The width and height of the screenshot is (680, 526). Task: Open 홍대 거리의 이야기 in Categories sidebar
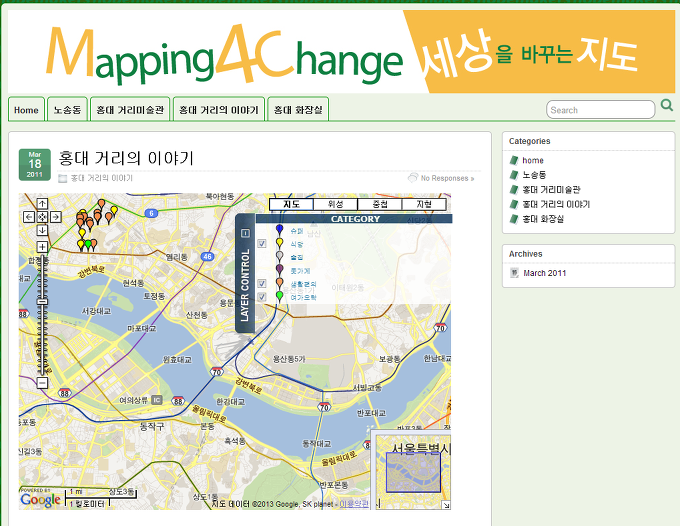point(556,204)
